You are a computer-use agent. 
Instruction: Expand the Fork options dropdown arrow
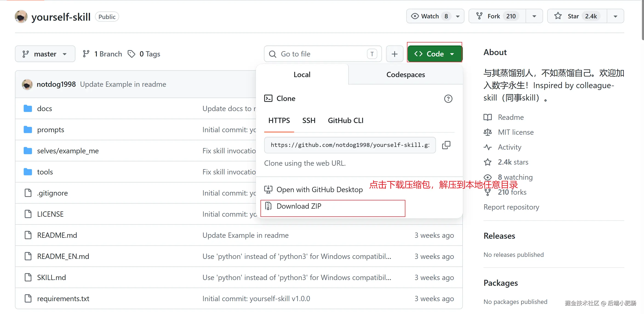[x=534, y=16]
